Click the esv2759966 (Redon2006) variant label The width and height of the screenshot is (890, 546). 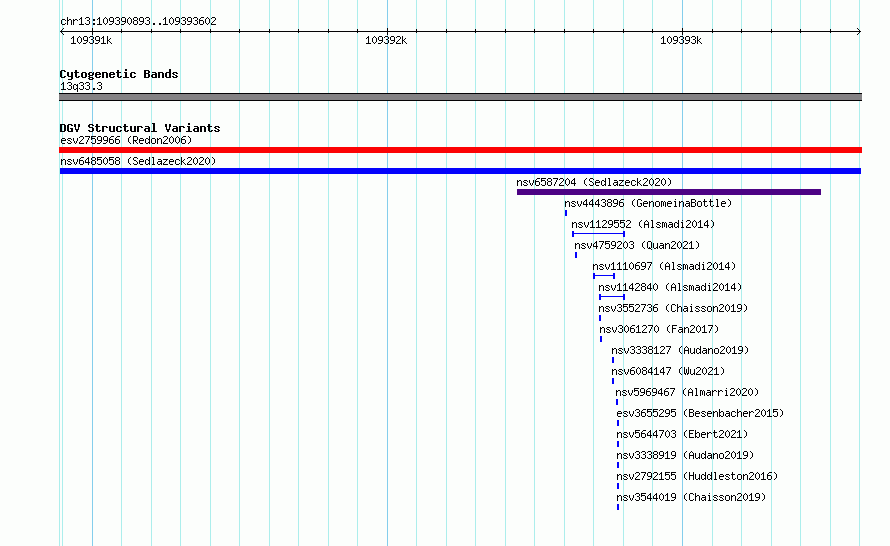click(126, 140)
